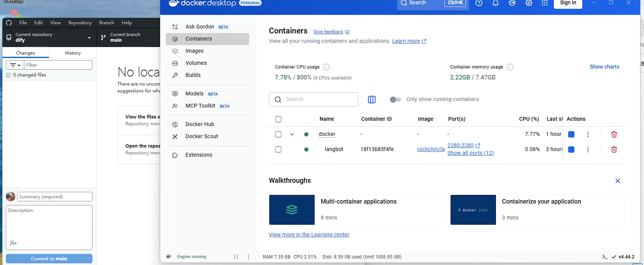This screenshot has height=265, width=644.
Task: Open Containerize your application walkthrough thumbnail
Action: pos(473,210)
